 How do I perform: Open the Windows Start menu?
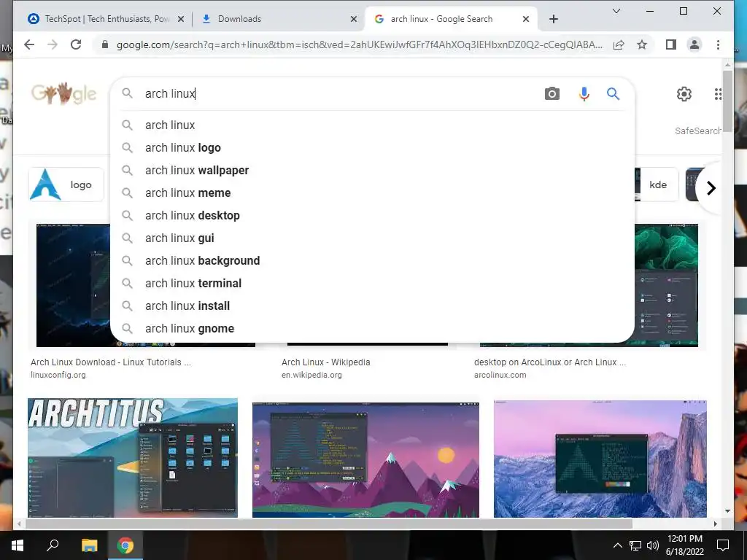pos(18,545)
